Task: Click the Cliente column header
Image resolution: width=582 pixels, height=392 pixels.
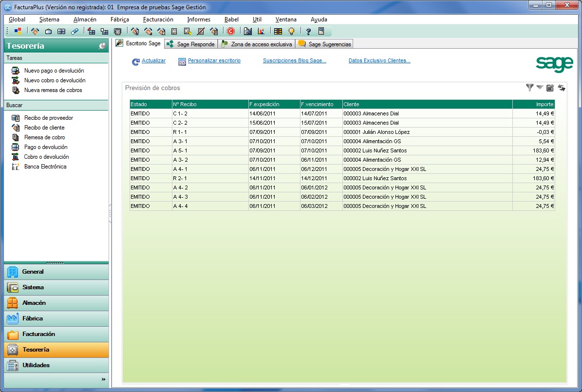Action: [427, 104]
